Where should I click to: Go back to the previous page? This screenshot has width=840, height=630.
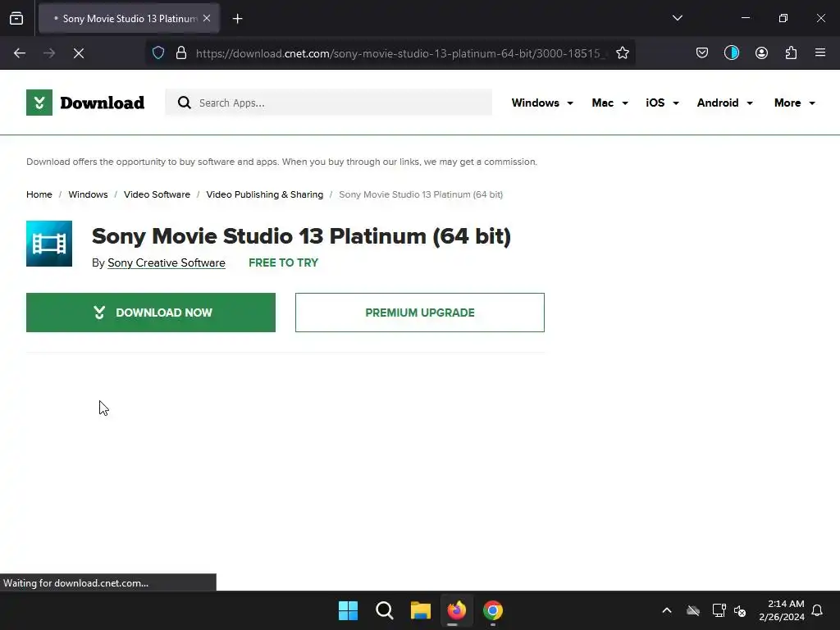(20, 53)
